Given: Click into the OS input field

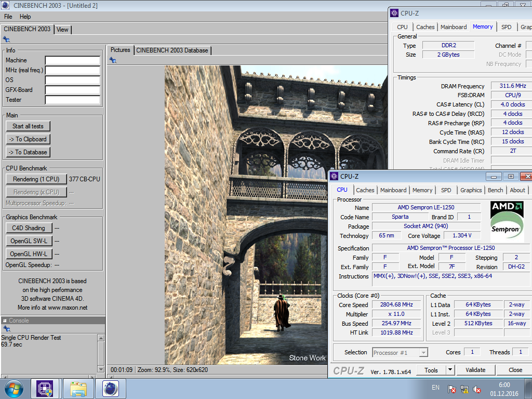Looking at the screenshot, I should point(73,80).
